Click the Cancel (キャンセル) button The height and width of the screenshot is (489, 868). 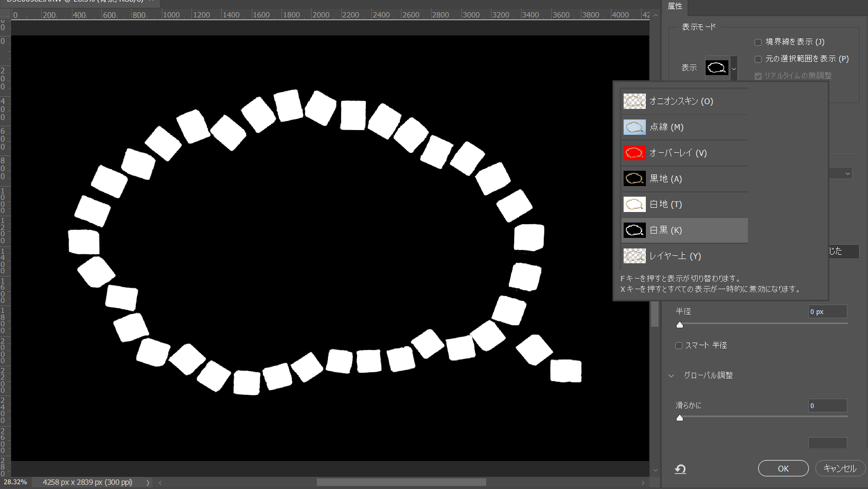click(x=840, y=468)
